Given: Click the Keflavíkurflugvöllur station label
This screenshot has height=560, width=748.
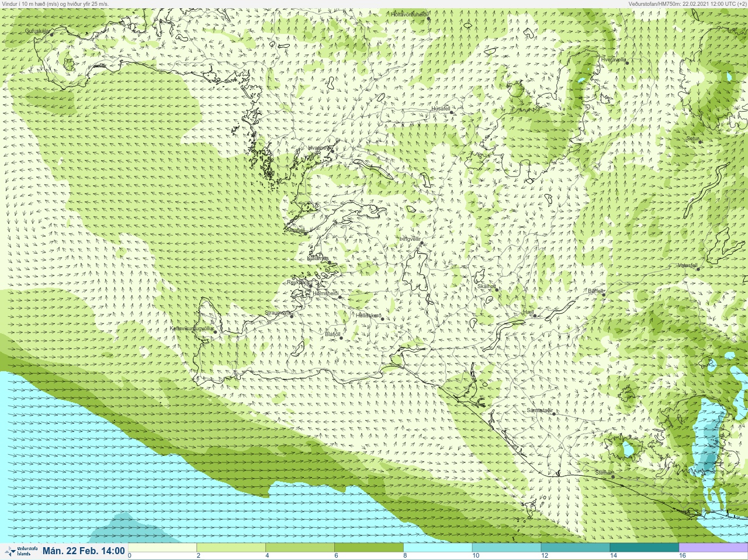Looking at the screenshot, I should 191,329.
